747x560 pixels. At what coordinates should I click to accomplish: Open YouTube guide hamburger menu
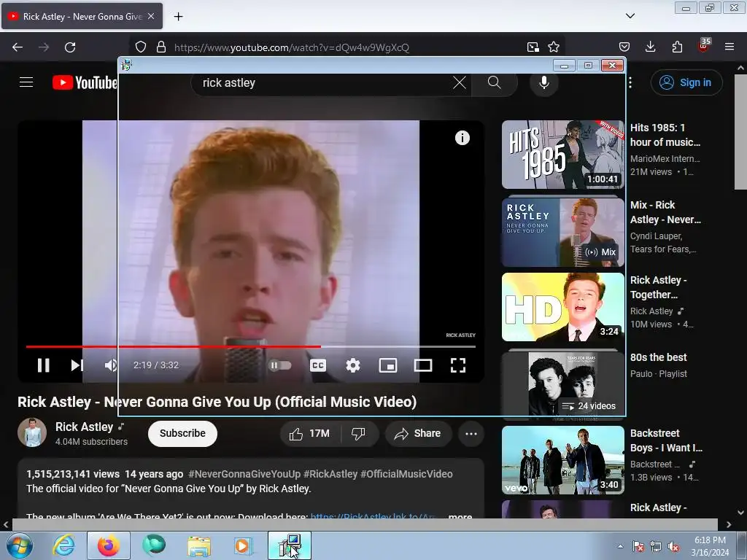click(x=26, y=82)
